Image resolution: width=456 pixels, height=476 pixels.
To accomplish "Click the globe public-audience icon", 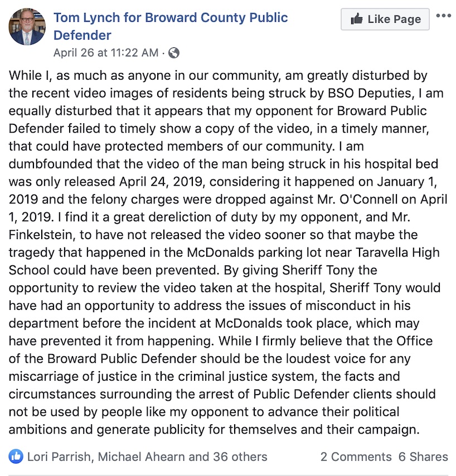I will coord(174,53).
